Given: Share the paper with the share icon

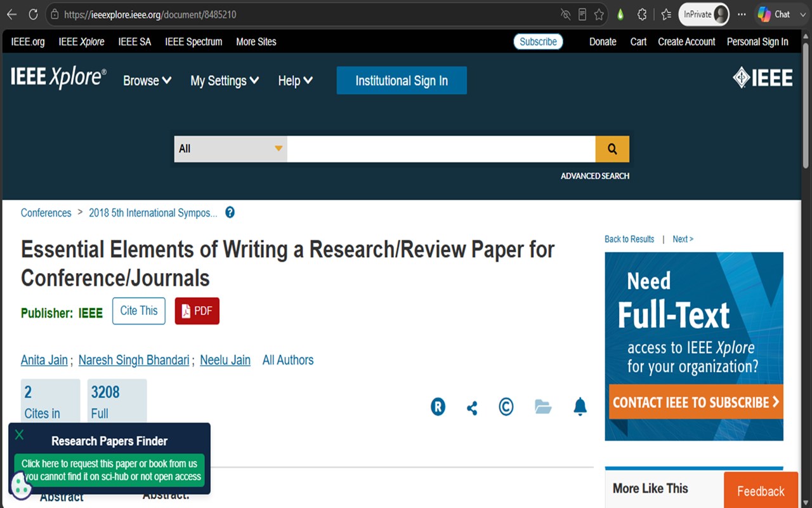Looking at the screenshot, I should point(472,407).
